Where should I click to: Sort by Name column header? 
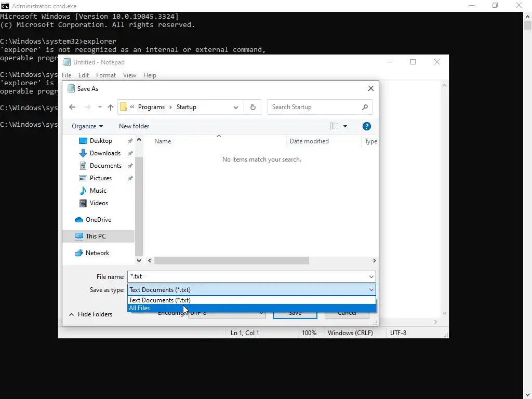pyautogui.click(x=219, y=141)
